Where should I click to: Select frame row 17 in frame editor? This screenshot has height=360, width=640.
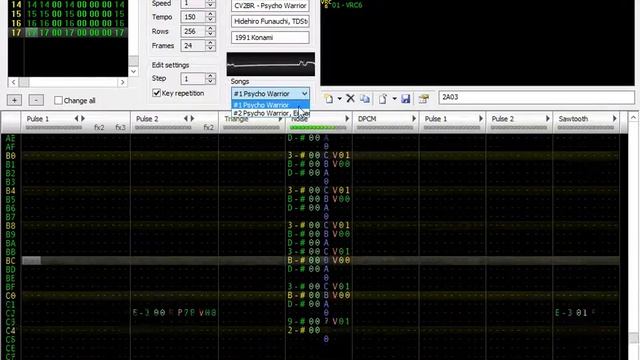(68, 32)
